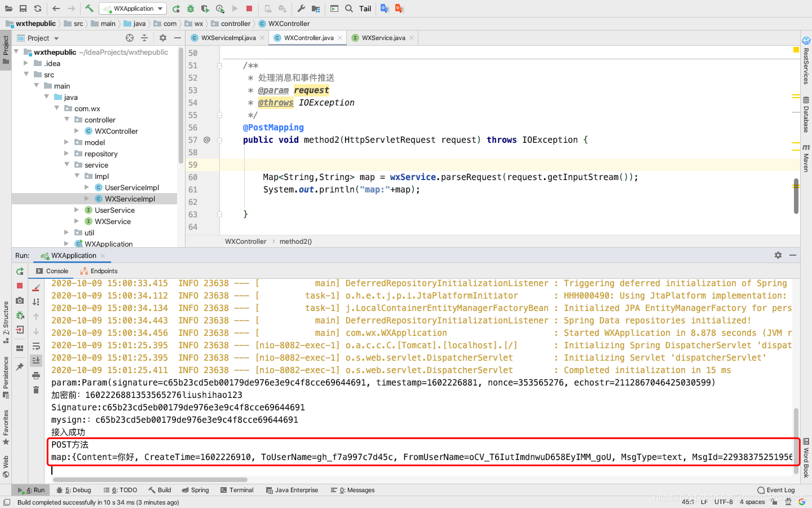The width and height of the screenshot is (812, 508).
Task: Click the green Debug bug icon
Action: tap(191, 8)
